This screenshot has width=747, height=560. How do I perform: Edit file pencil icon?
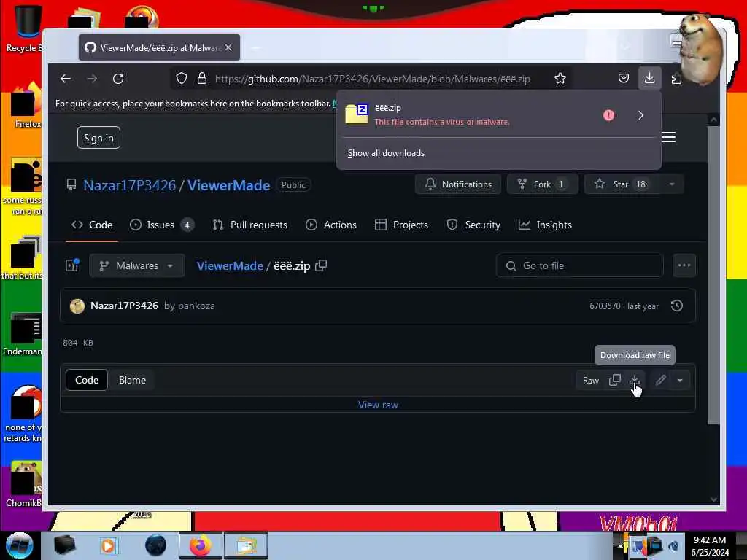(x=661, y=380)
